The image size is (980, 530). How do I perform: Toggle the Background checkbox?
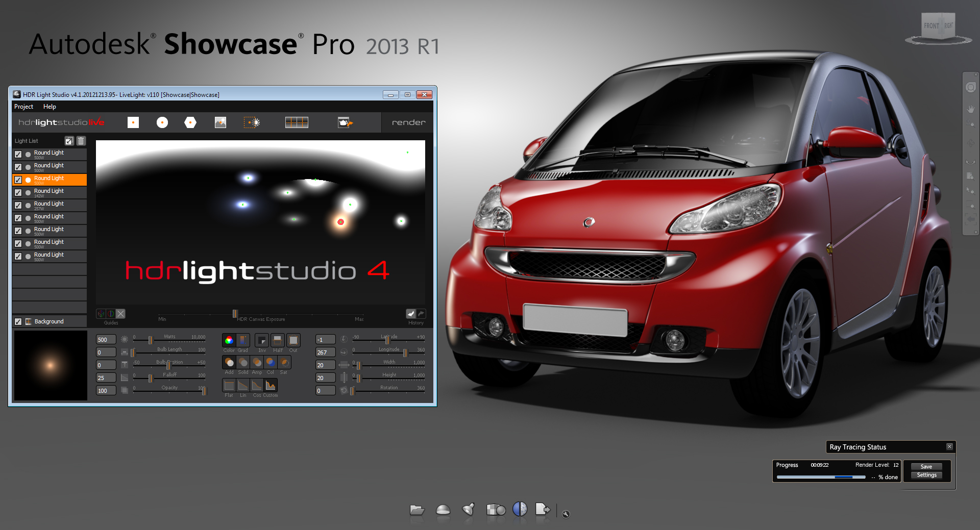[x=18, y=322]
